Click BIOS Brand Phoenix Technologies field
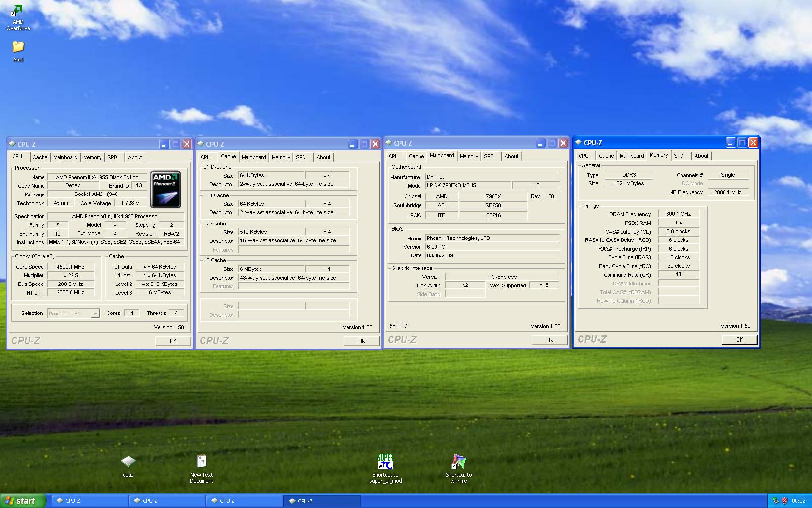The width and height of the screenshot is (812, 508). [x=492, y=238]
